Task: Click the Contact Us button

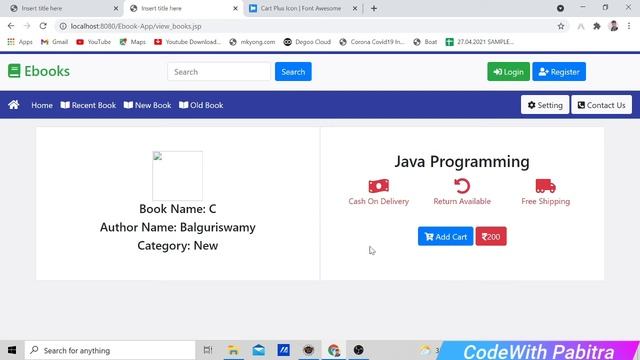Action: [601, 105]
